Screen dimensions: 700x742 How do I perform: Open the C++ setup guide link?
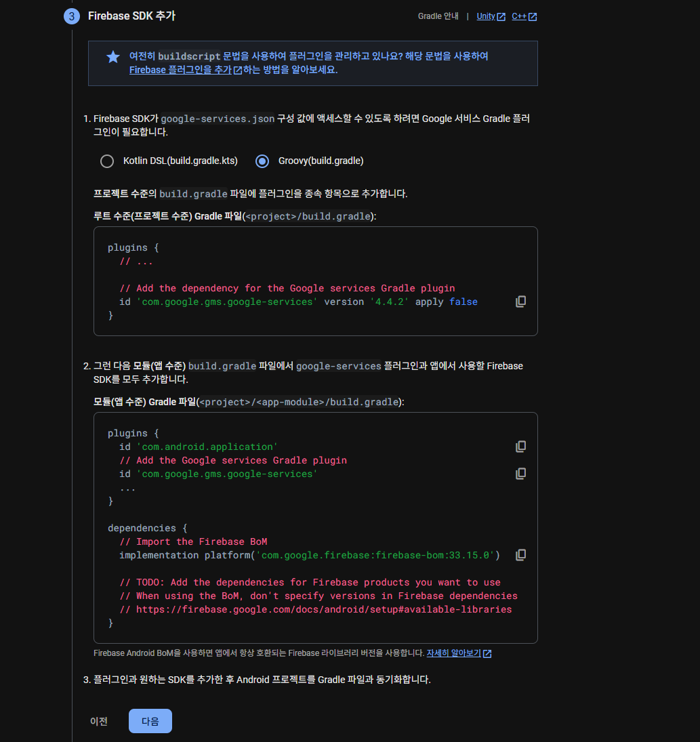518,16
